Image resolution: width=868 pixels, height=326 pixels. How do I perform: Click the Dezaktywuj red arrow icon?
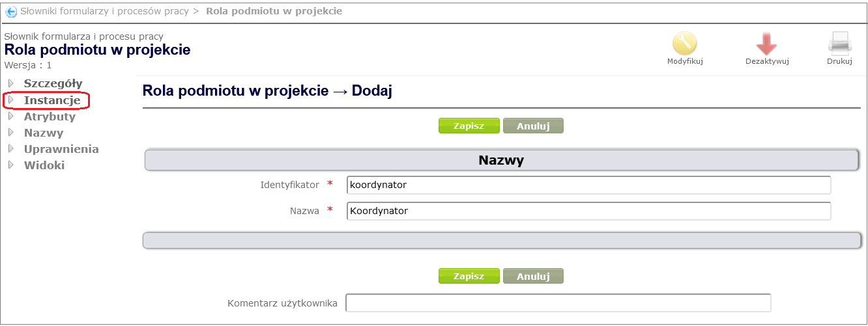766,44
